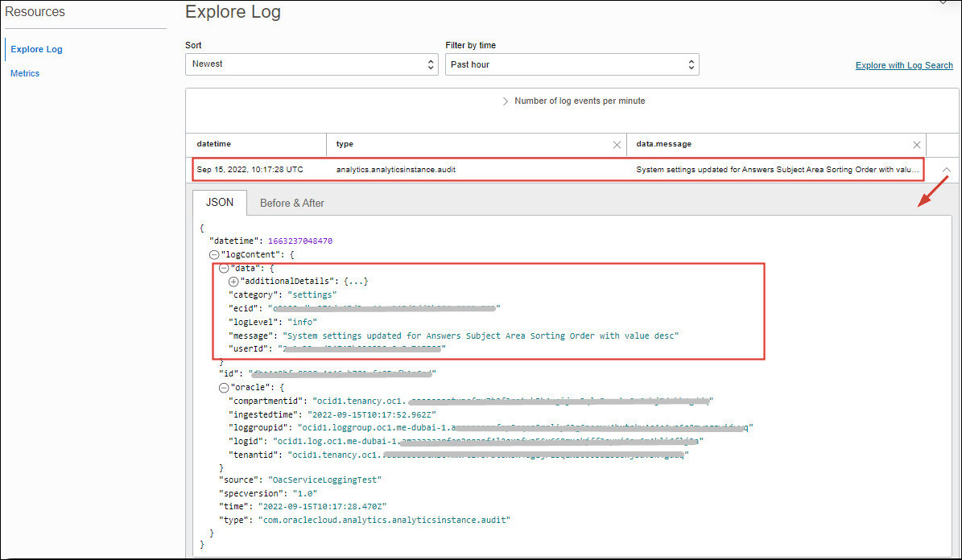Clear the filter on the data.message column
The width and height of the screenshot is (962, 560).
pyautogui.click(x=917, y=144)
